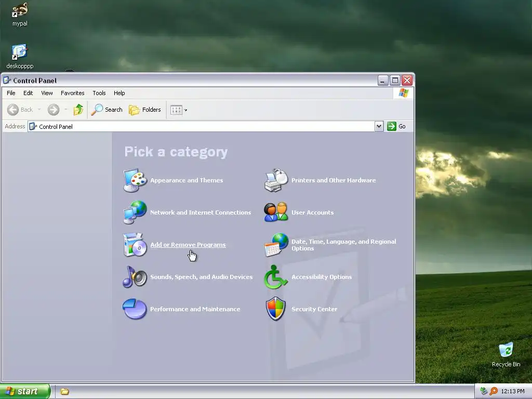Open the View menu
Image resolution: width=532 pixels, height=399 pixels.
point(47,93)
